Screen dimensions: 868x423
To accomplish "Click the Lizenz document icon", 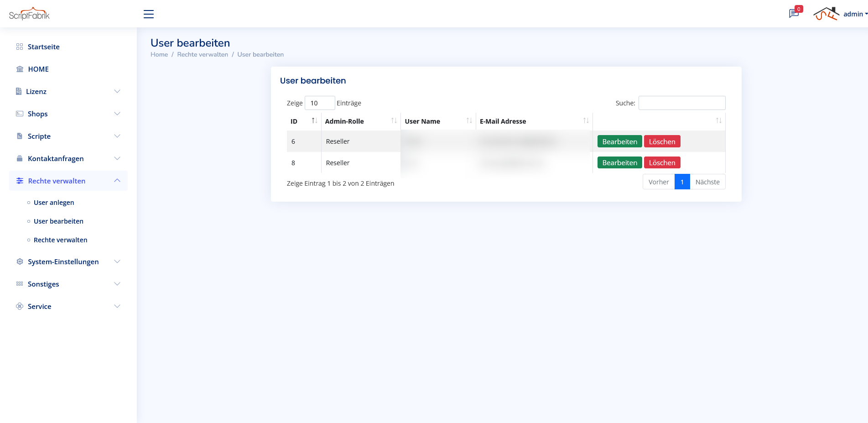I will (x=19, y=91).
